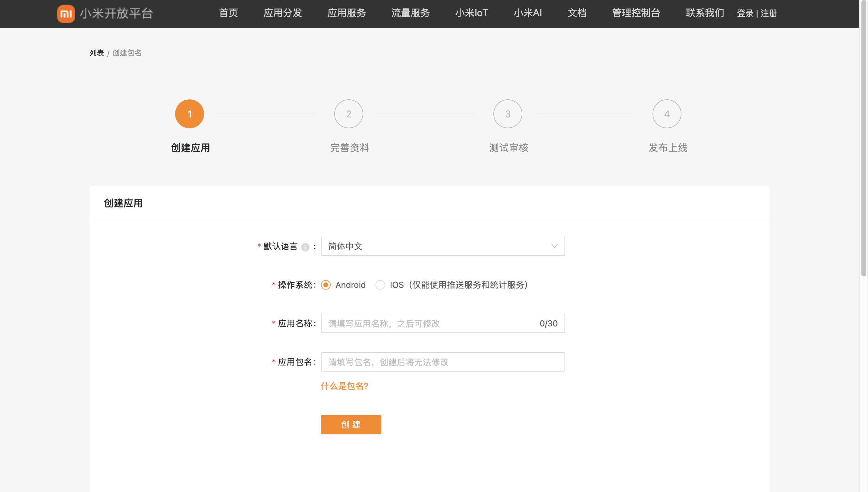The height and width of the screenshot is (492, 868).
Task: Expand the language dropdown chevron arrow
Action: [554, 246]
